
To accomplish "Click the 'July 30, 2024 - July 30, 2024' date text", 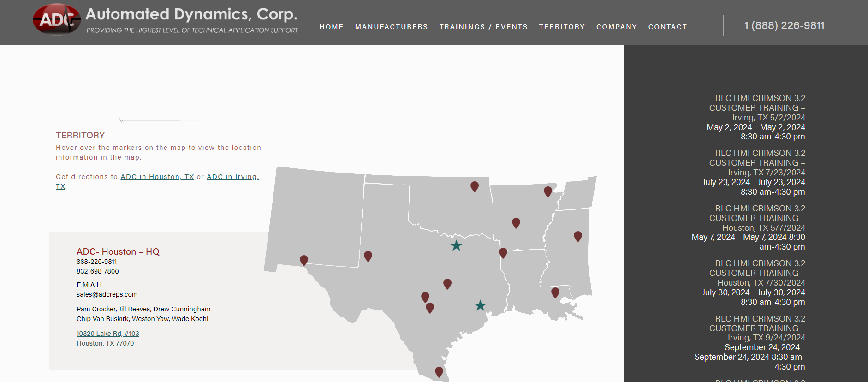I will 754,292.
